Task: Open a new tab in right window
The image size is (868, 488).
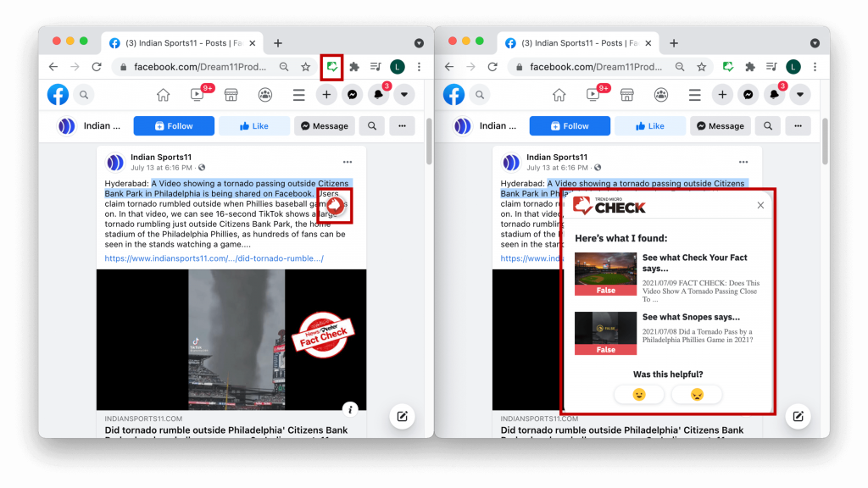Action: (674, 43)
